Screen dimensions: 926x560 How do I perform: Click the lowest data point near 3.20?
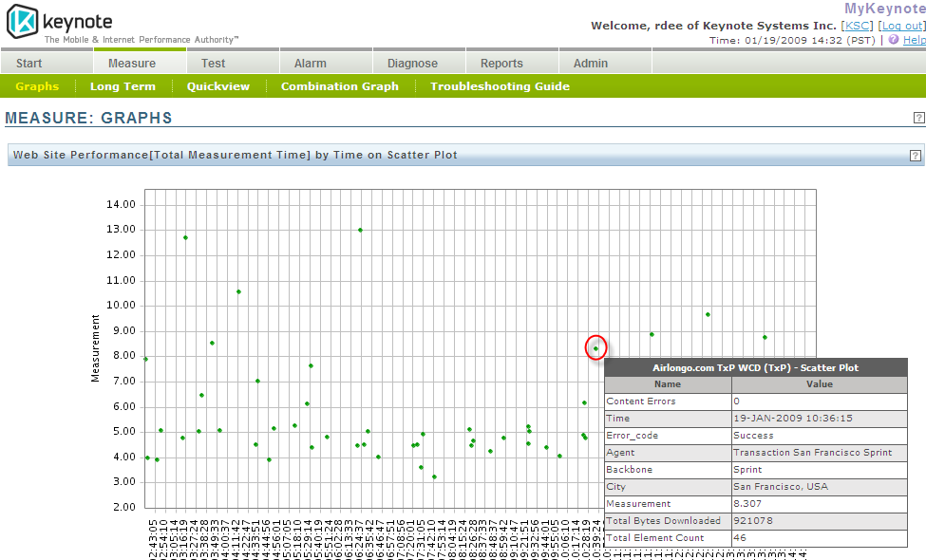click(x=434, y=476)
